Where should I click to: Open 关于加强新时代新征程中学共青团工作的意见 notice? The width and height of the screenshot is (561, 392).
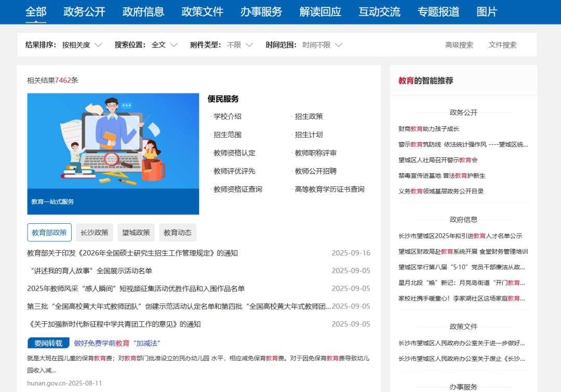[x=114, y=325]
